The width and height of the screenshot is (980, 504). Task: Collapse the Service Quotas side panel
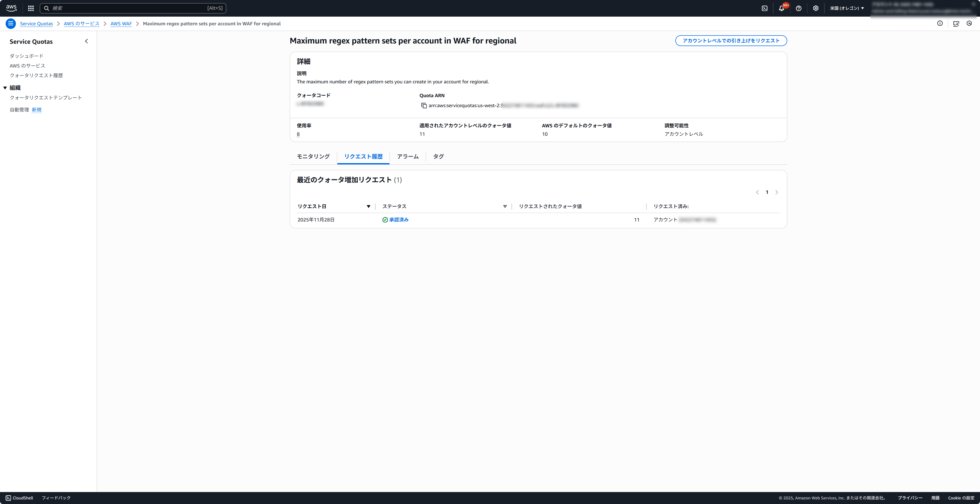[86, 41]
